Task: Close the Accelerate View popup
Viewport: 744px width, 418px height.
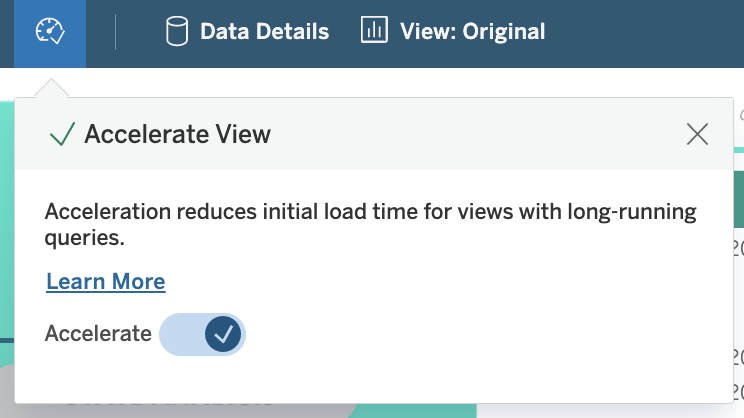Action: [697, 134]
